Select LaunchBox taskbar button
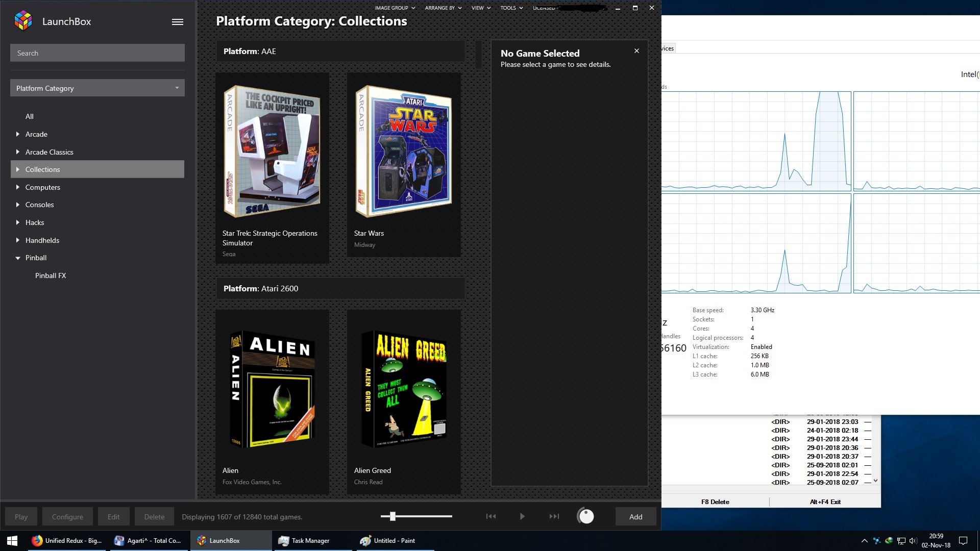 tap(231, 540)
